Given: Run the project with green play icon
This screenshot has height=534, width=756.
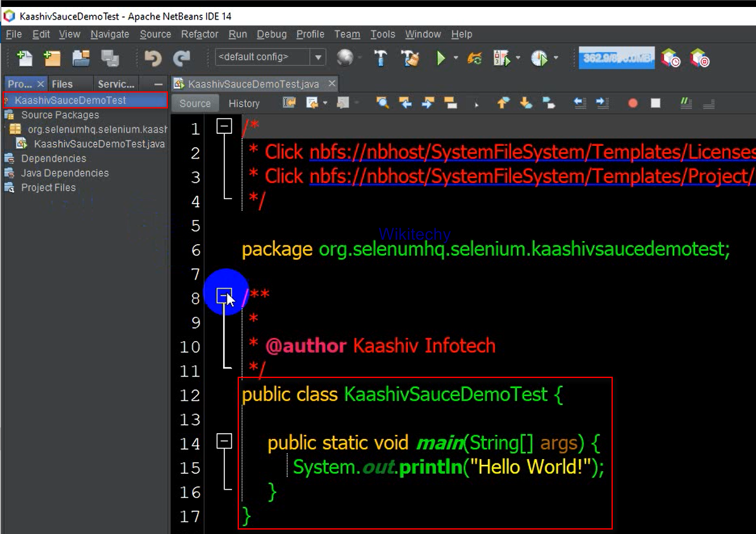Looking at the screenshot, I should tap(441, 58).
